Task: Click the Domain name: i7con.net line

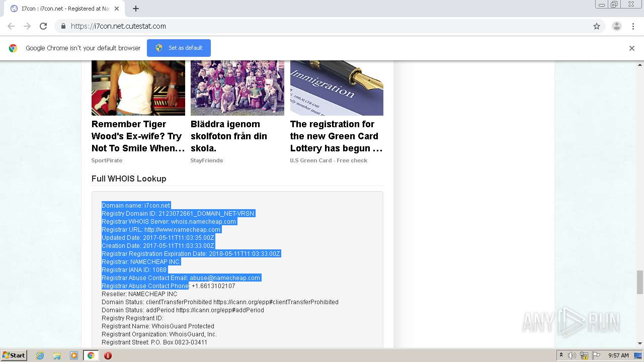Action: pos(136,205)
